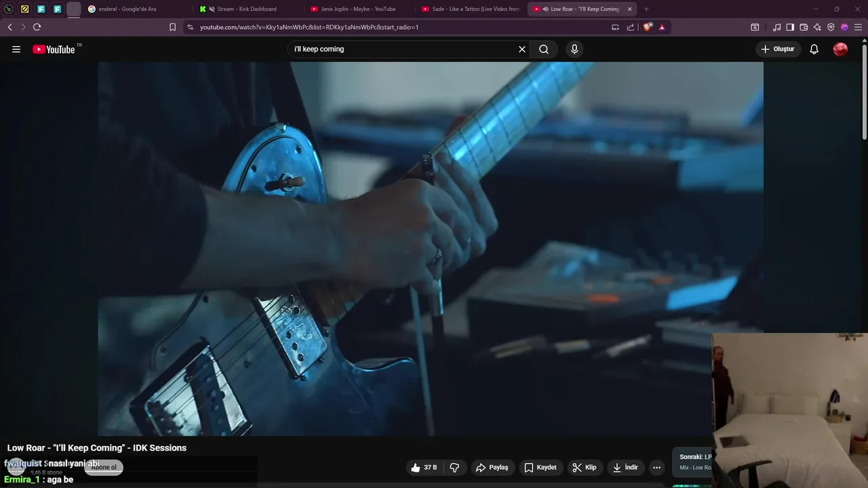Click the Low Roar video player
Viewport: 868px width, 488px height.
[431, 249]
